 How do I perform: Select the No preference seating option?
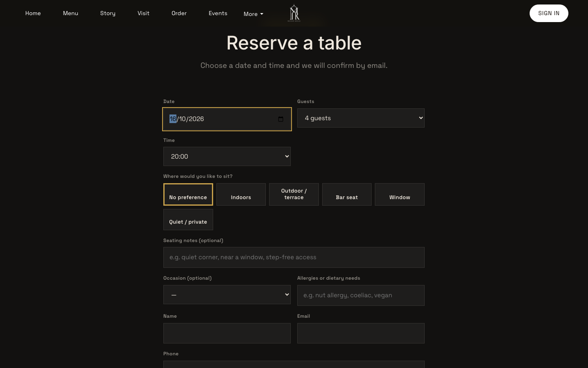click(188, 194)
